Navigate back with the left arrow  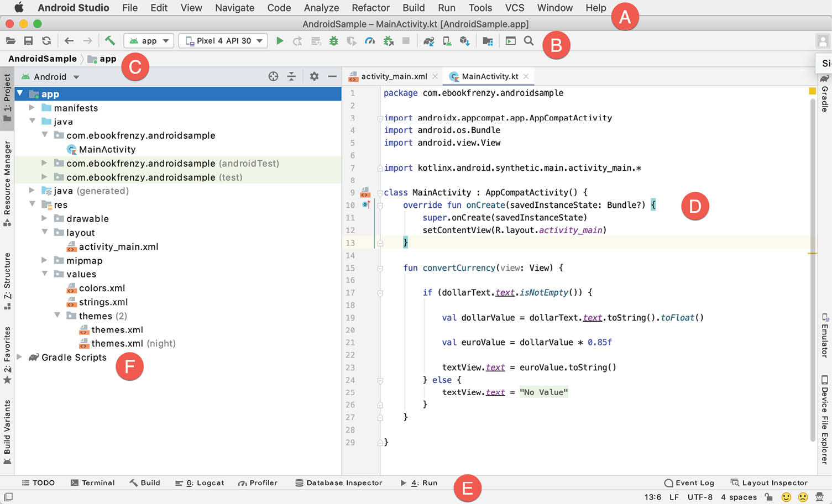point(69,41)
